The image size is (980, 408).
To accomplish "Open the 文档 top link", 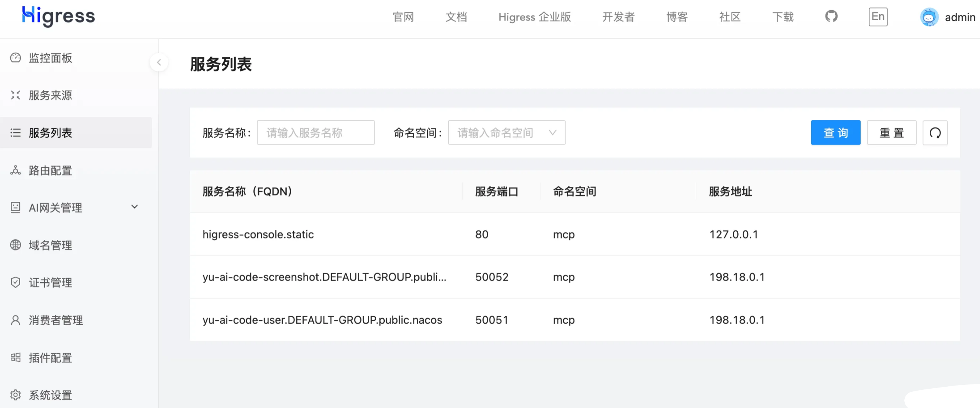I will pyautogui.click(x=456, y=17).
